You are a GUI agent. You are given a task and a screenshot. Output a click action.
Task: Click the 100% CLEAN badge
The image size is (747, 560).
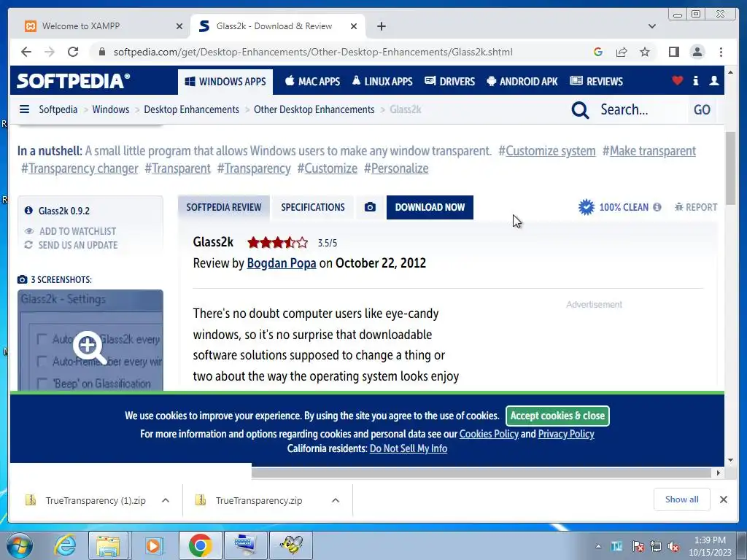(x=613, y=207)
